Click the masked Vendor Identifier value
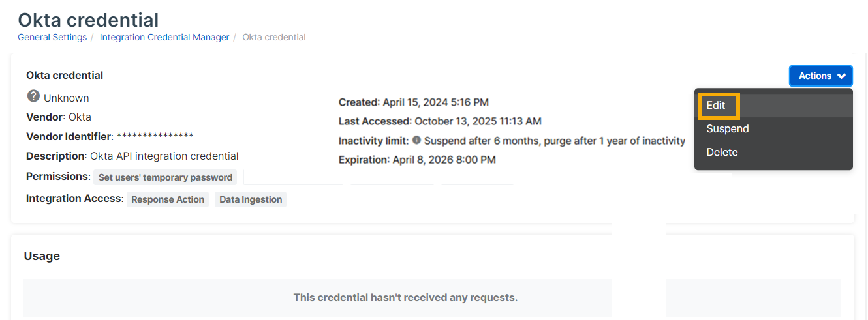 point(155,137)
